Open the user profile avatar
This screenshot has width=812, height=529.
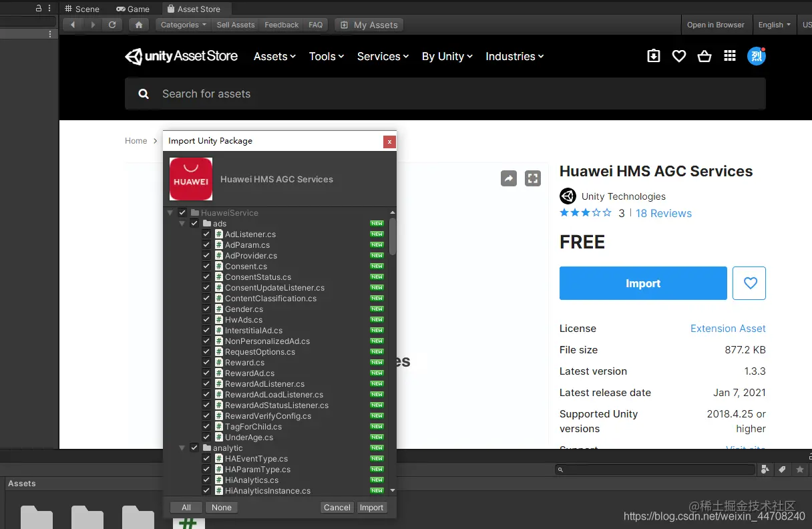[x=757, y=56]
